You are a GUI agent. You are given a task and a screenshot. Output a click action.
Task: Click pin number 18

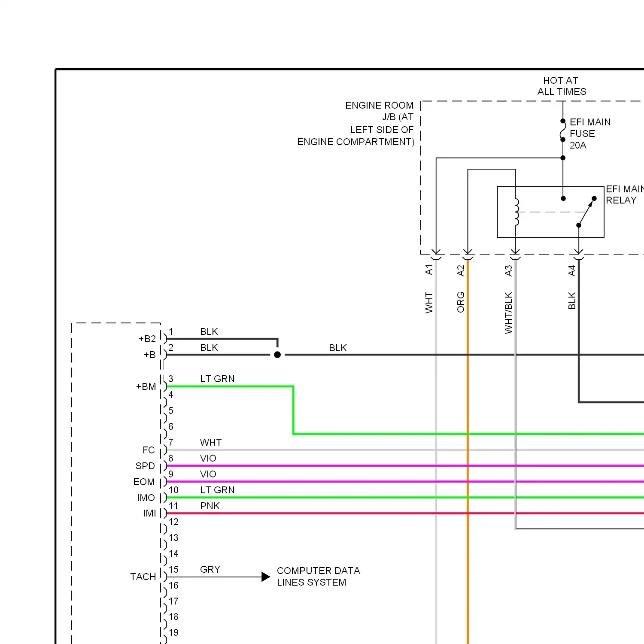click(x=173, y=617)
